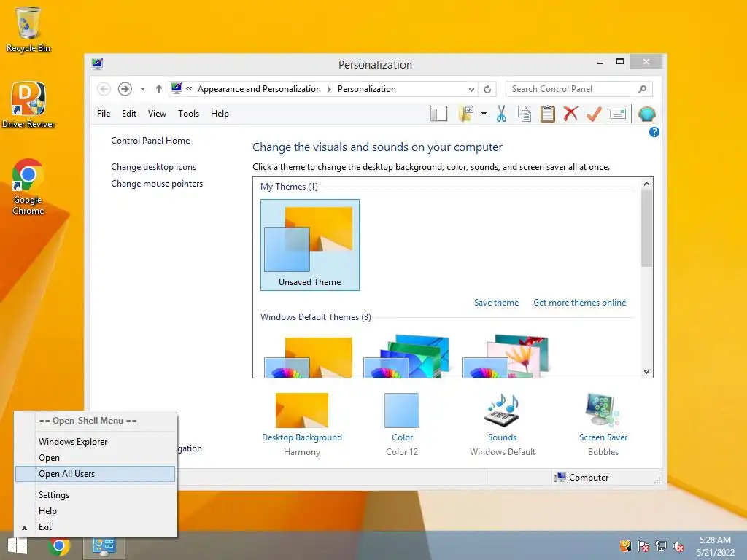Select the Recycle Bin desktop icon
Viewport: 747px width, 560px height.
(28, 30)
